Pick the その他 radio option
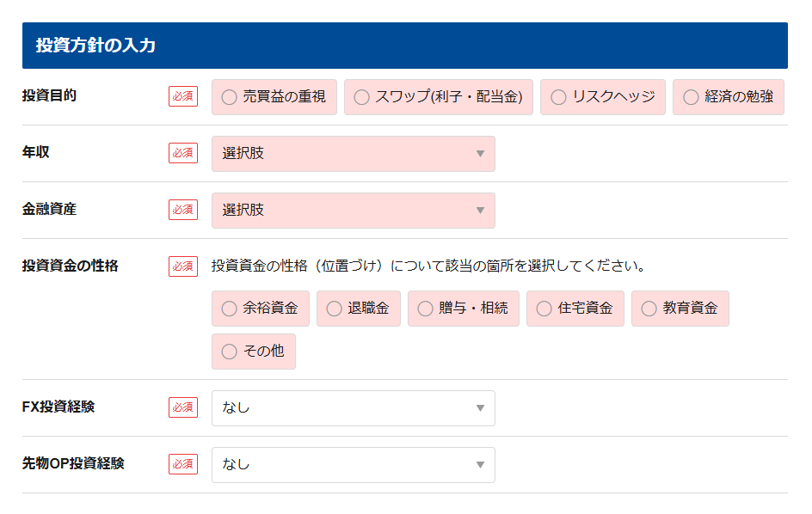 [229, 352]
